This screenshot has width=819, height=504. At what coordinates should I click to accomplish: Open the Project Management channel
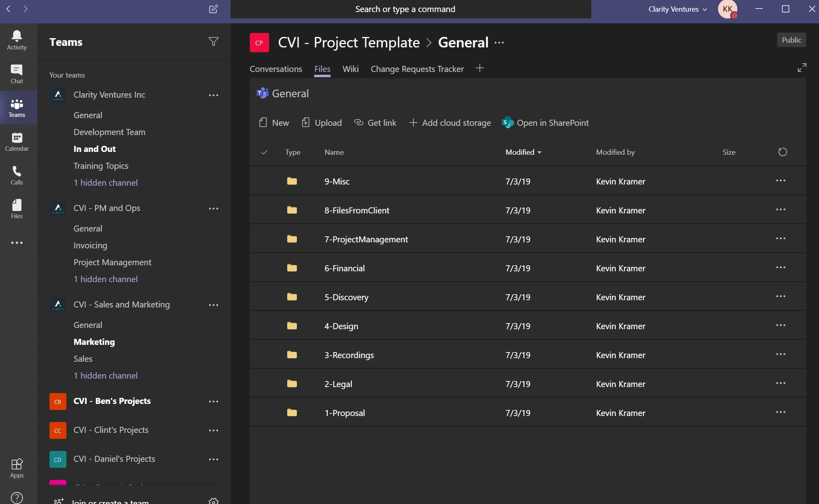pyautogui.click(x=113, y=262)
